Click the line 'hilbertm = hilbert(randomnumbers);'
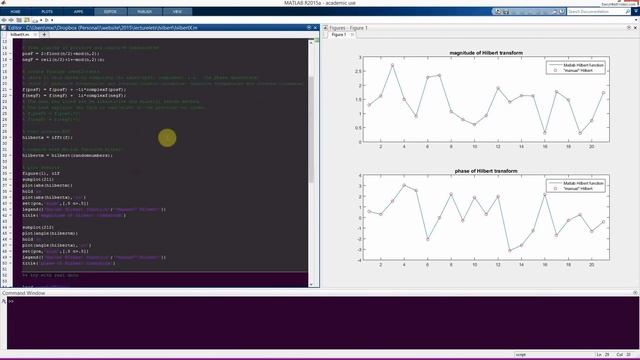 [67, 156]
